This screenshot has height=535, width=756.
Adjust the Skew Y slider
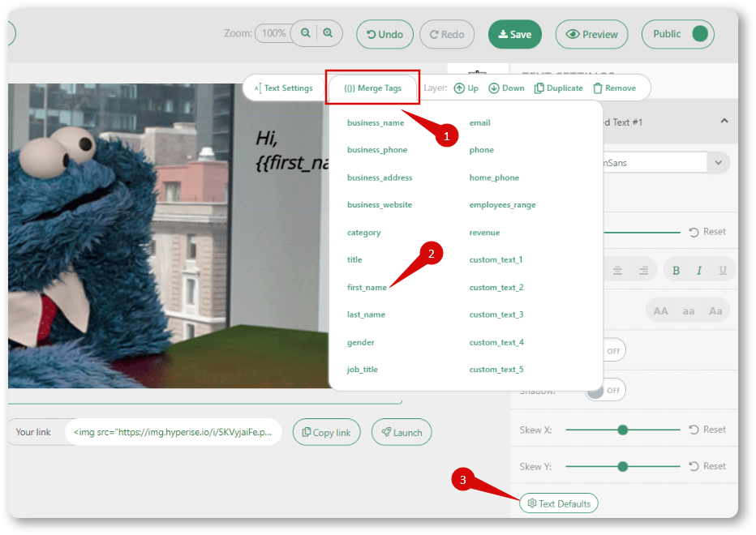point(622,467)
